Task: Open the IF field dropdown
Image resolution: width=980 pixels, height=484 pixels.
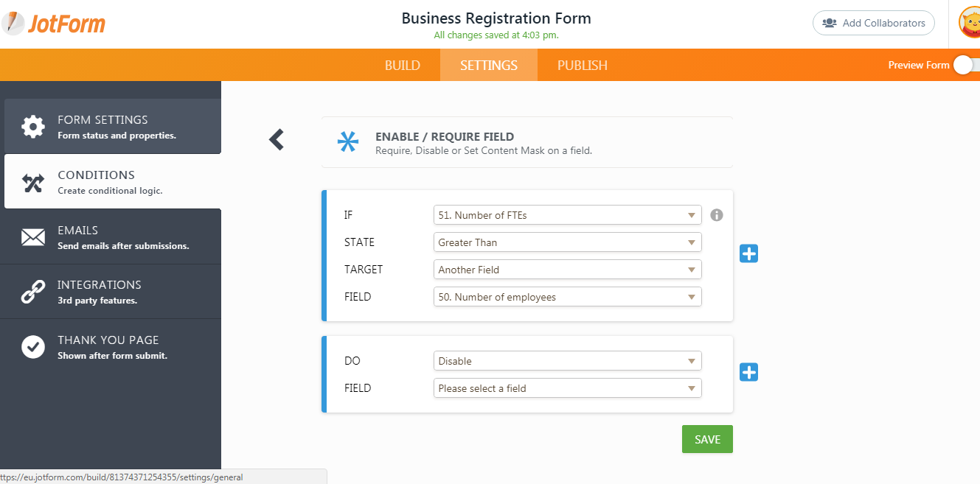Action: pos(567,215)
